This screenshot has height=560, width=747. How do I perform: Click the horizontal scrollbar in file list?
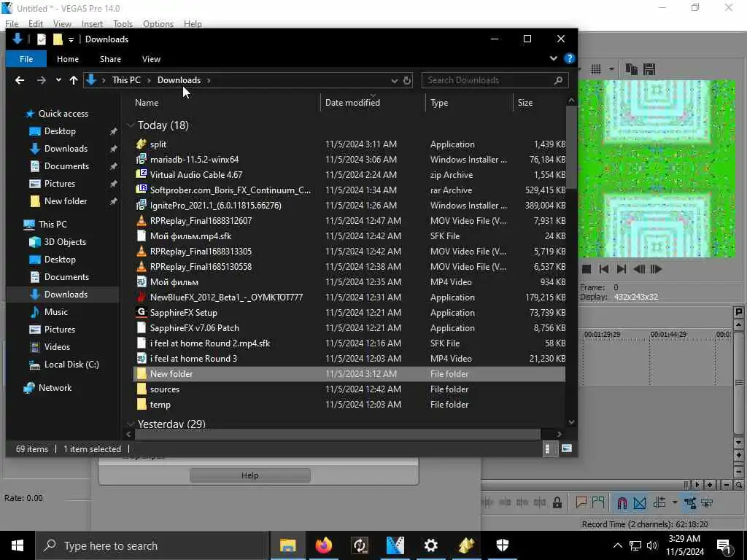338,435
